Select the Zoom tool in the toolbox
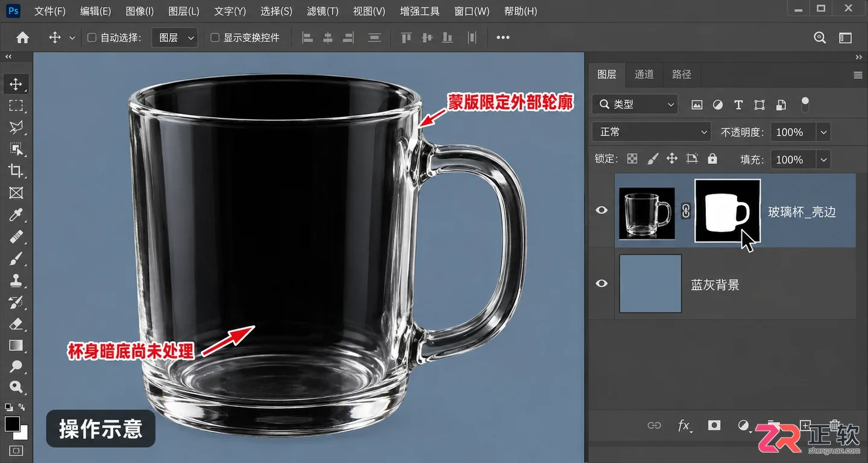 pyautogui.click(x=16, y=387)
